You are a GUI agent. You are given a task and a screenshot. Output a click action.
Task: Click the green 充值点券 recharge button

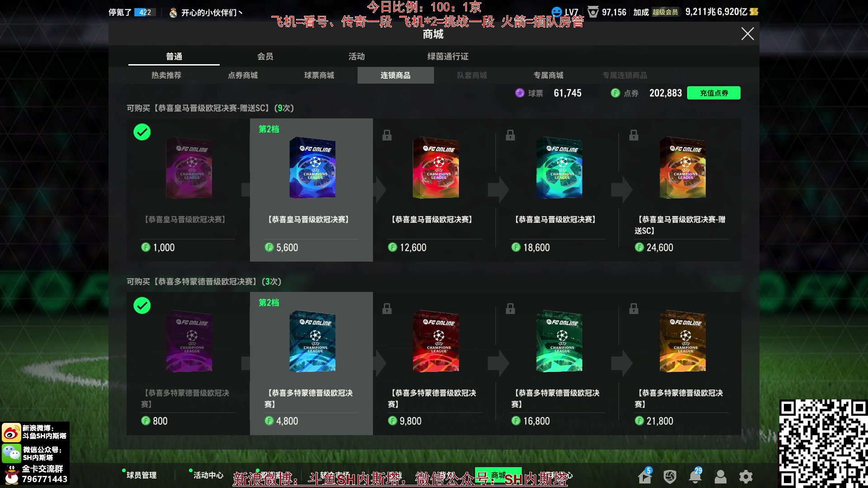pyautogui.click(x=714, y=93)
